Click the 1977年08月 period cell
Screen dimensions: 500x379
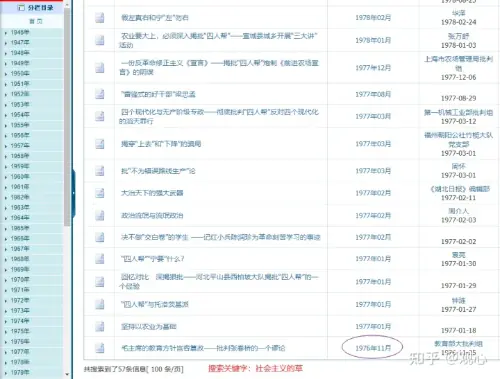373,94
